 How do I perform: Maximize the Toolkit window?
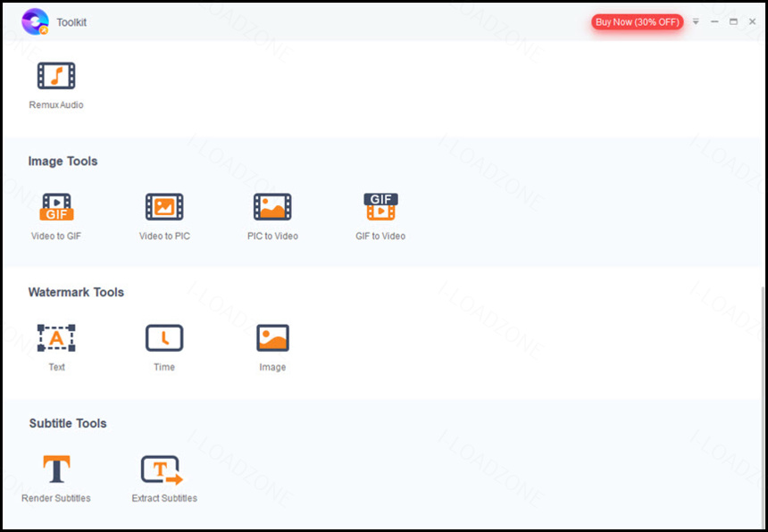[733, 22]
